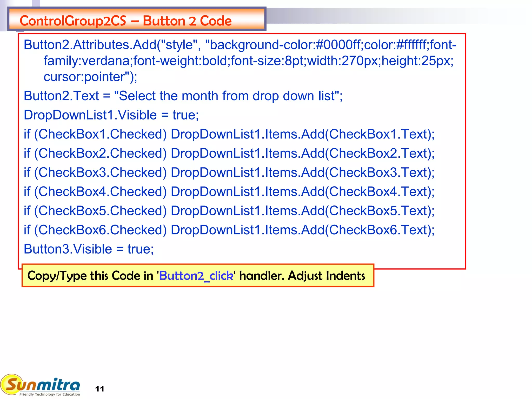Viewport: 532px width, 399px height.
Task: Click the CheckBox2.Checked code line
Action: point(229,153)
